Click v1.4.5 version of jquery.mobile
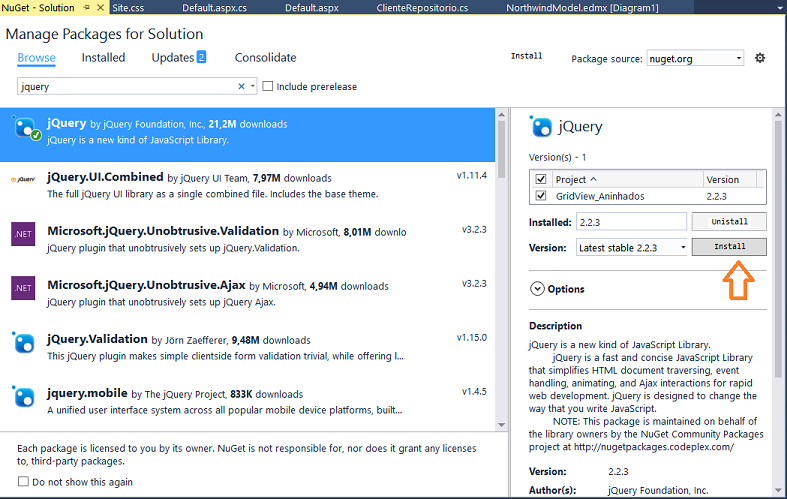787x499 pixels. click(x=474, y=392)
